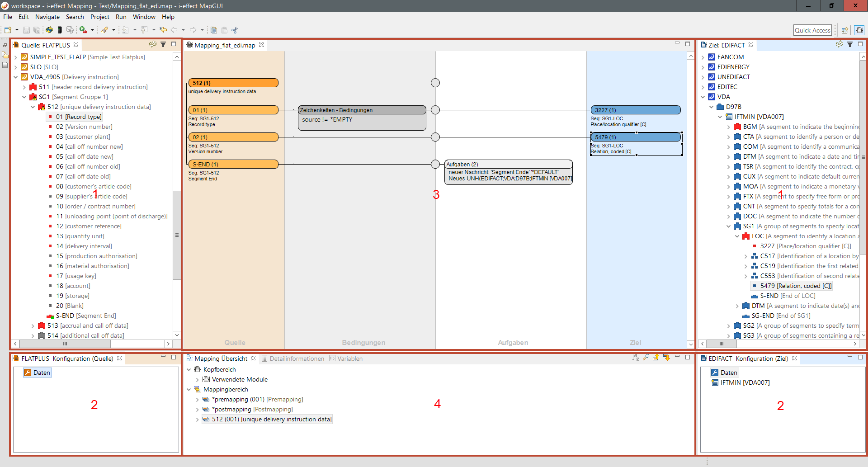
Task: Select the orange S-END (1) source node
Action: point(233,164)
